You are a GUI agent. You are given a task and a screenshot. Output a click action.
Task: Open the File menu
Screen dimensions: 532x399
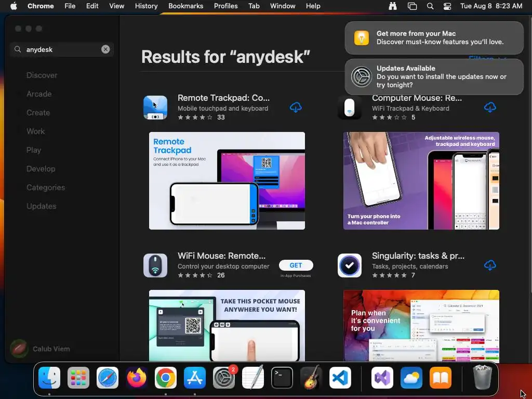tap(70, 6)
